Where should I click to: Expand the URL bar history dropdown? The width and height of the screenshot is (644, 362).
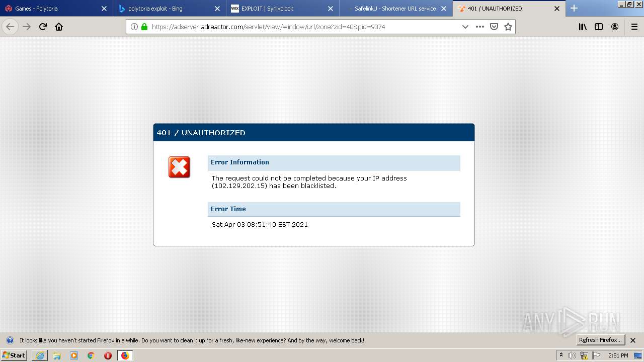(x=465, y=27)
